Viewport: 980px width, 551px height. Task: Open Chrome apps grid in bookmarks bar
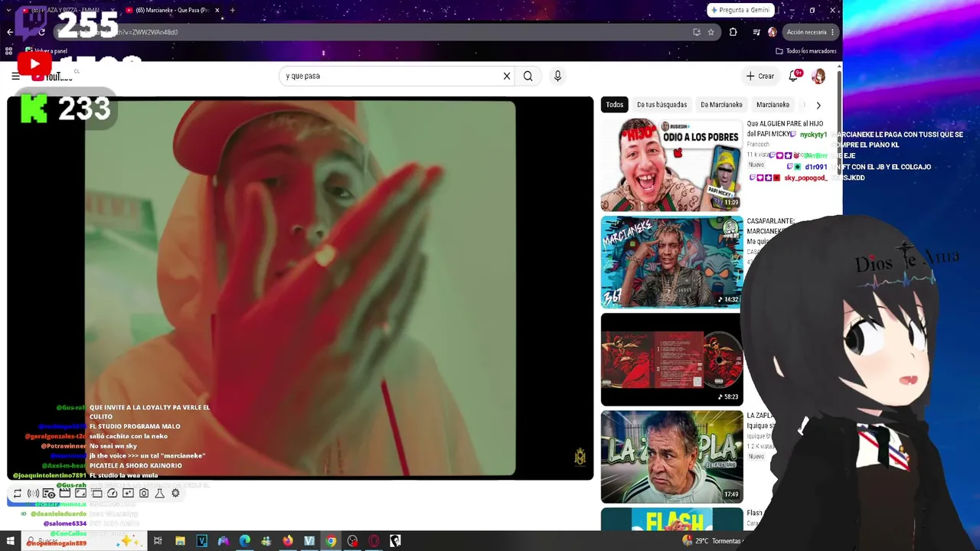tap(8, 51)
